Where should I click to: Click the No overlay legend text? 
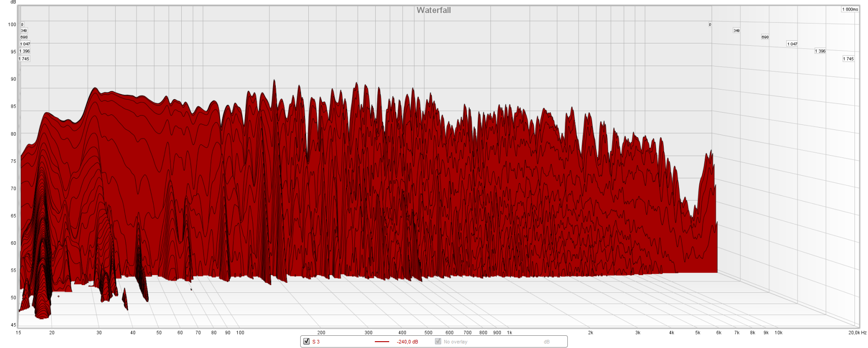[455, 342]
